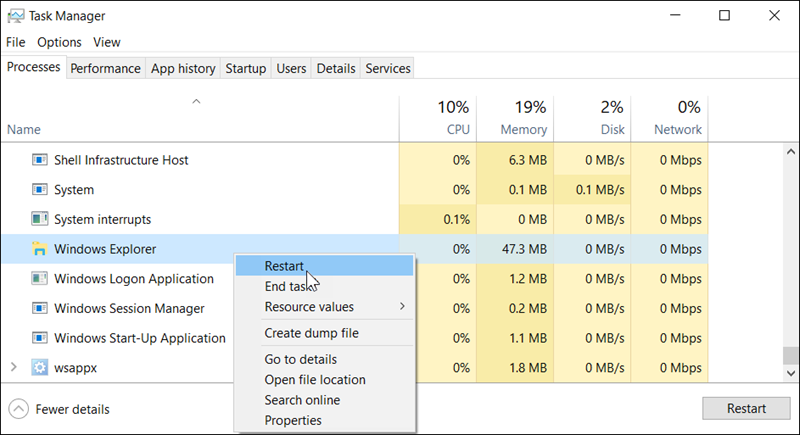800x435 pixels.
Task: Switch to the Startup tab
Action: click(x=245, y=68)
